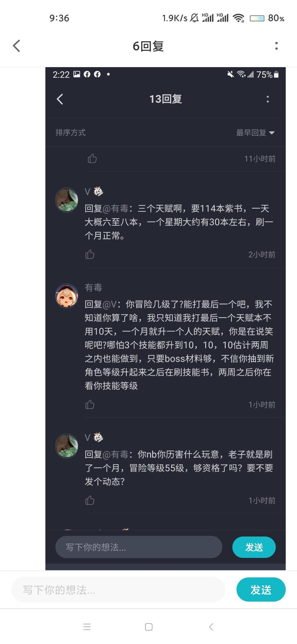The width and height of the screenshot is (297, 644).
Task: Tap username 有毒 above the long reply
Action: pos(94,287)
